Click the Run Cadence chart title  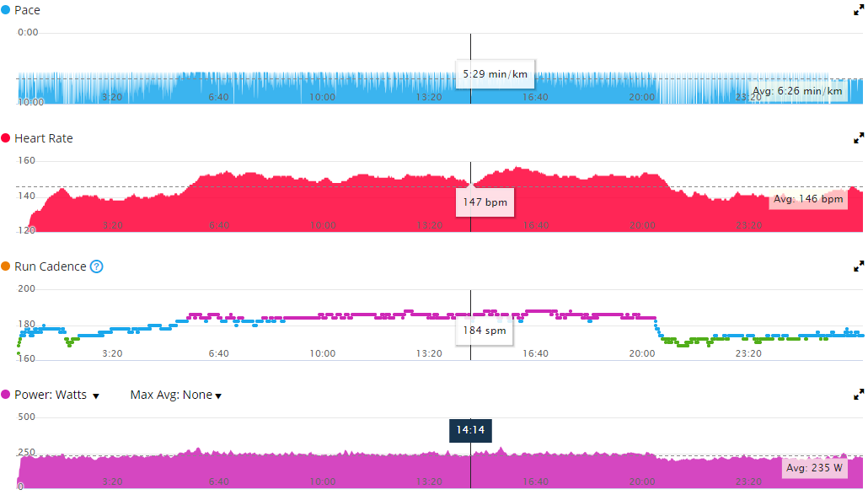pos(51,266)
